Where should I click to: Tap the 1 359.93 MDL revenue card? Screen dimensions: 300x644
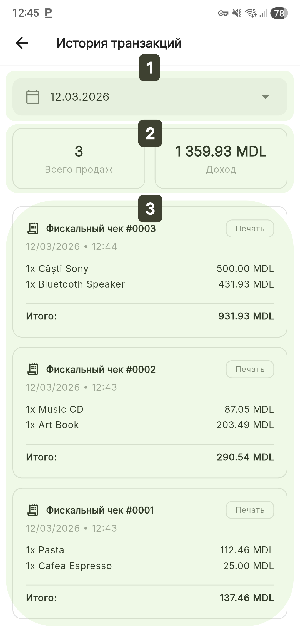[221, 158]
